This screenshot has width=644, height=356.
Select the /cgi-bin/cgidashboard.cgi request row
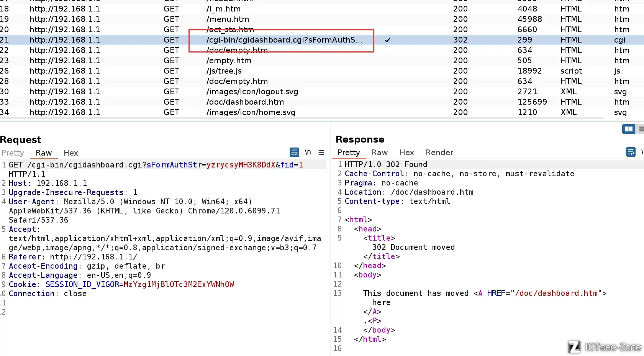click(283, 40)
